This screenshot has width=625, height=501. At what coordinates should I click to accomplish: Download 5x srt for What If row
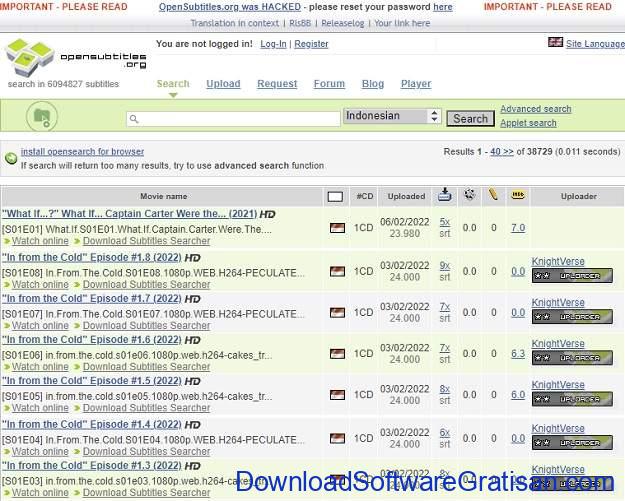445,222
